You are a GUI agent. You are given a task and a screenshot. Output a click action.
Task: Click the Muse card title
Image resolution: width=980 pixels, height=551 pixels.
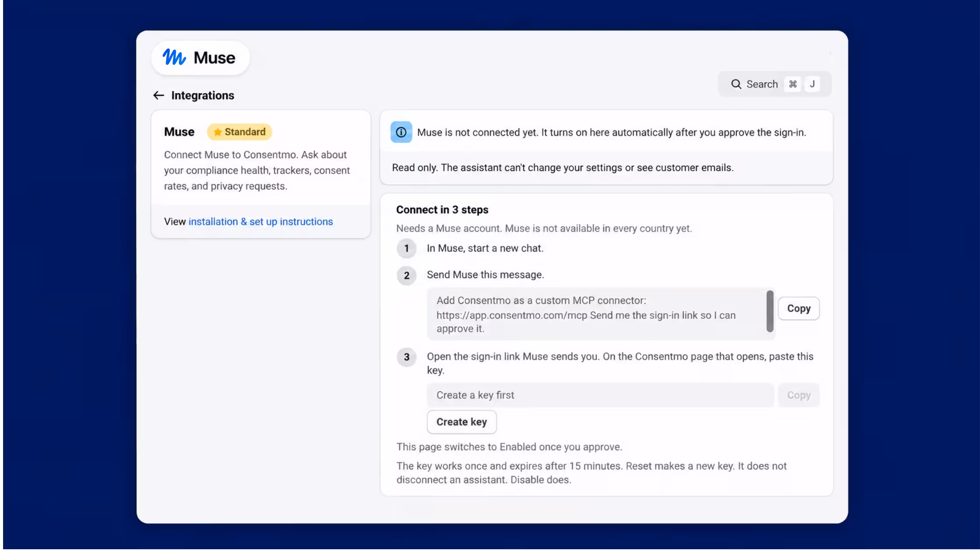coord(179,132)
